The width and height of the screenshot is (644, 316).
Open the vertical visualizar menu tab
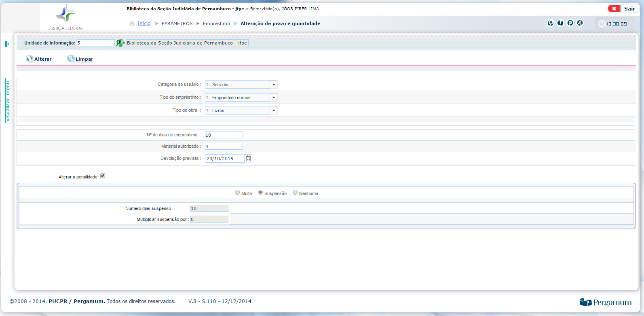tap(7, 101)
